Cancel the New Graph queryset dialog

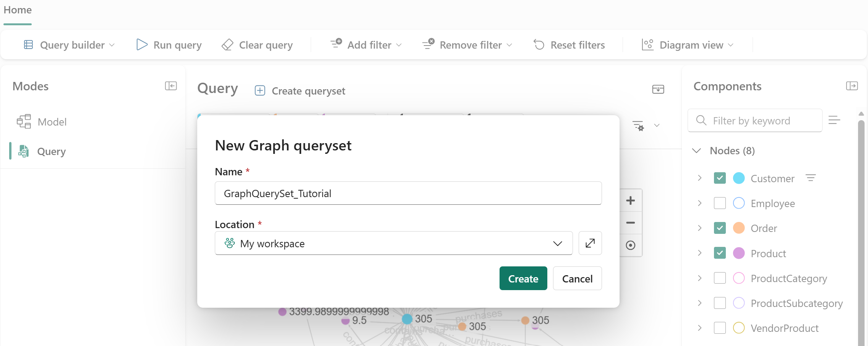coord(577,279)
